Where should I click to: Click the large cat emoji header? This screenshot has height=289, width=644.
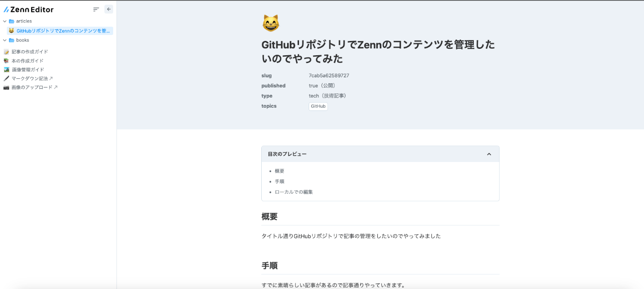click(x=270, y=23)
